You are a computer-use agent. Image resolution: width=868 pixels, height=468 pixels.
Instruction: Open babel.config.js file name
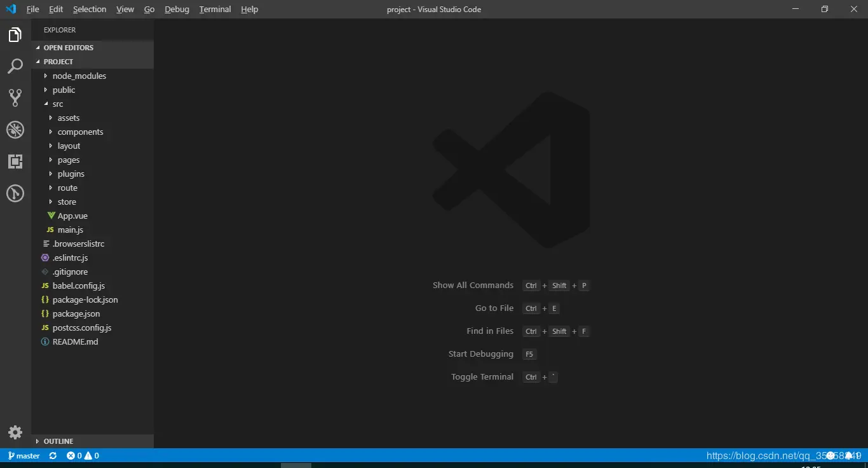coord(79,286)
